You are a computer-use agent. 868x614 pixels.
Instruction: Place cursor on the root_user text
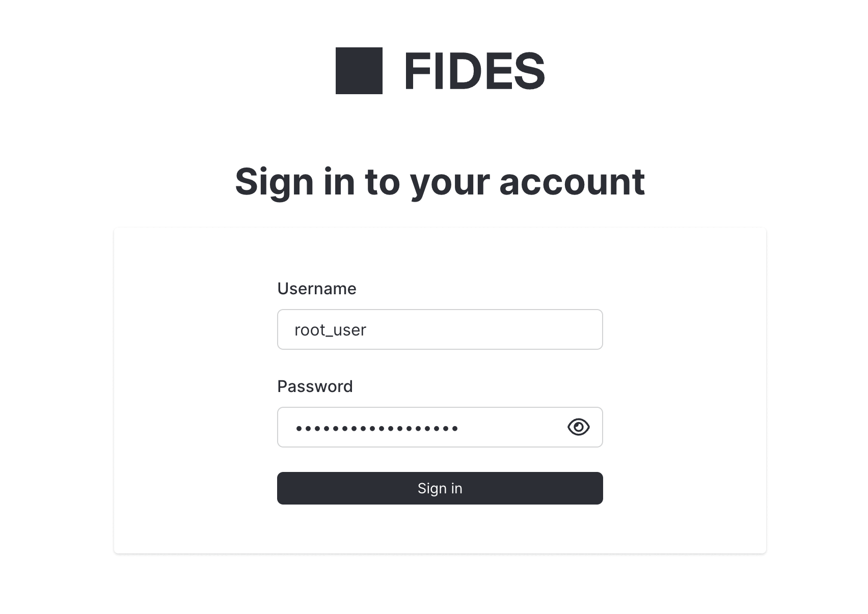330,330
